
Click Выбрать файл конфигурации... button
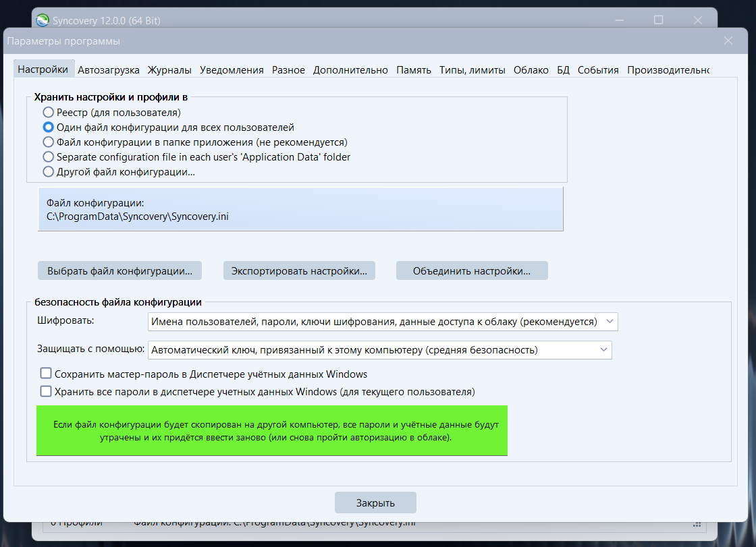[119, 271]
